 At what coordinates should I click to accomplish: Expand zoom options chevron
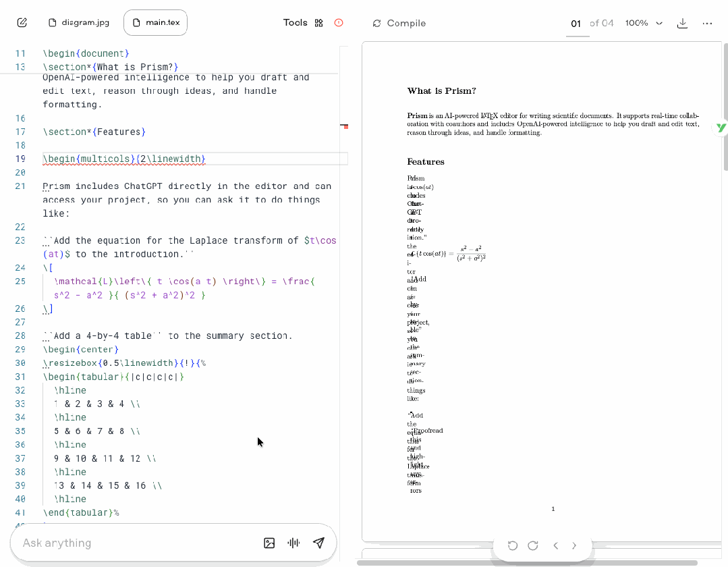click(659, 23)
